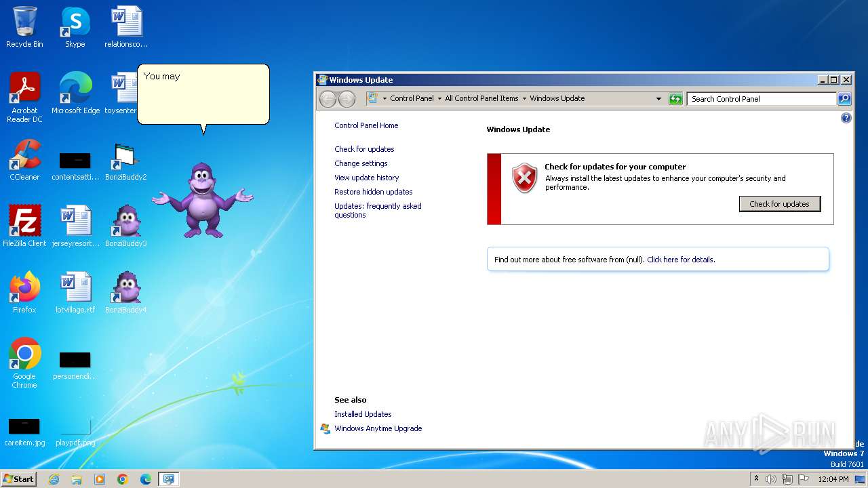868x488 pixels.
Task: Open the address bar history dropdown
Action: tap(658, 99)
